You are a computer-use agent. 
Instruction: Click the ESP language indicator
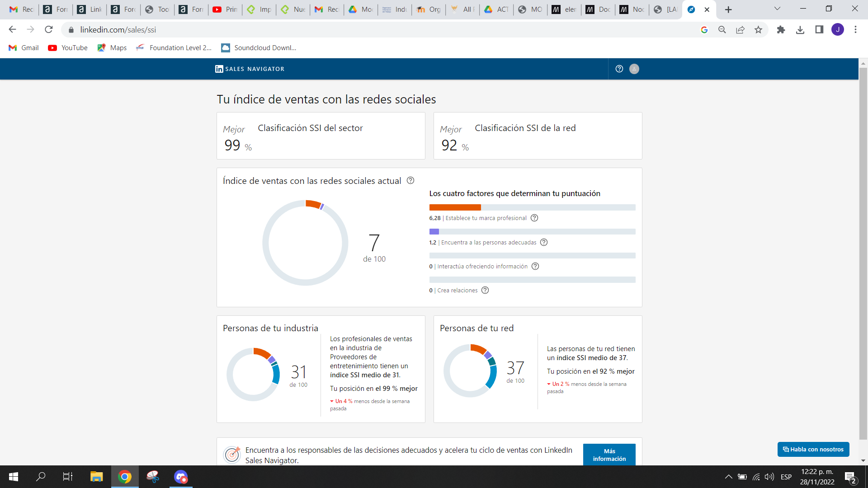[786, 477]
